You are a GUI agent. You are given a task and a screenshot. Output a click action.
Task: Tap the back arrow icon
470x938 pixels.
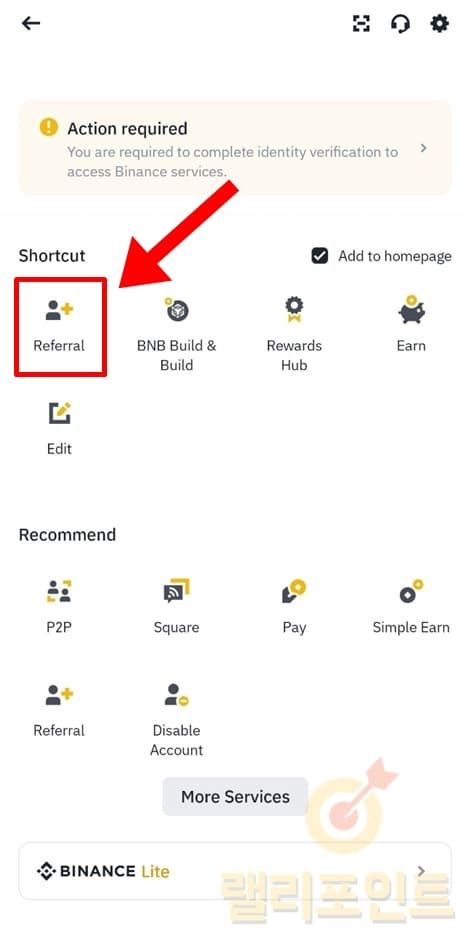point(31,23)
